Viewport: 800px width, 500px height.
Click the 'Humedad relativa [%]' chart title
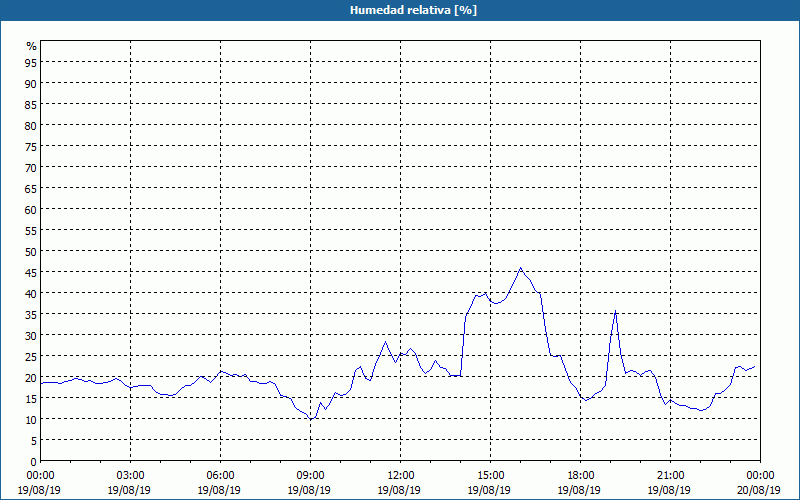(413, 10)
